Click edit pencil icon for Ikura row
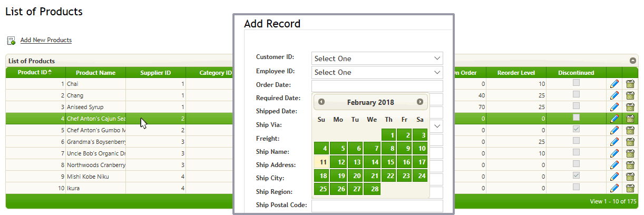Screen dimensions: 644x215 pos(614,188)
